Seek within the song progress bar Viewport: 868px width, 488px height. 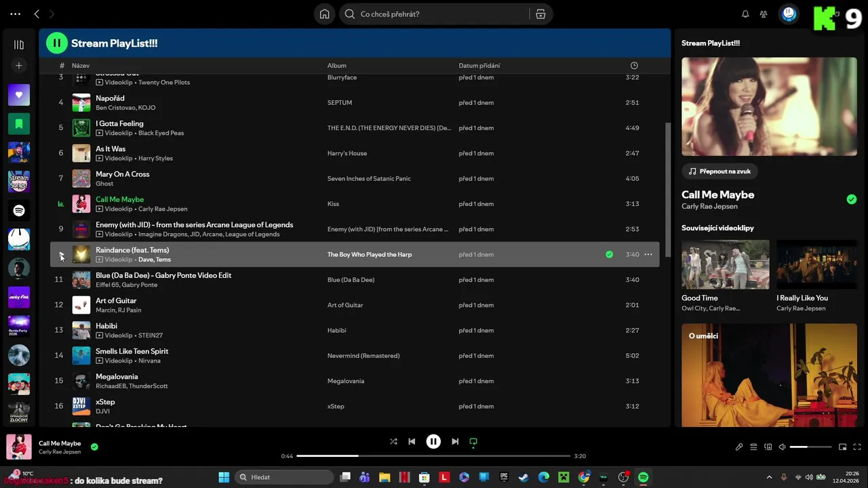pyautogui.click(x=433, y=456)
